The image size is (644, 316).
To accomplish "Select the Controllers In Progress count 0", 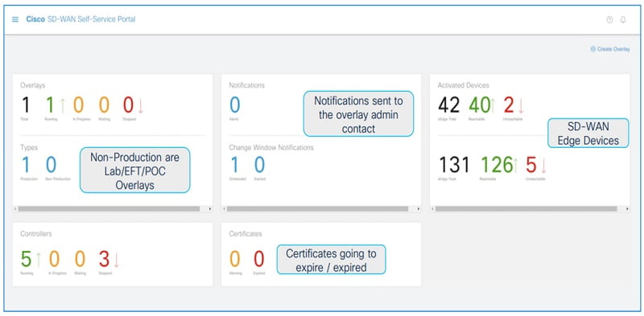I will [54, 260].
